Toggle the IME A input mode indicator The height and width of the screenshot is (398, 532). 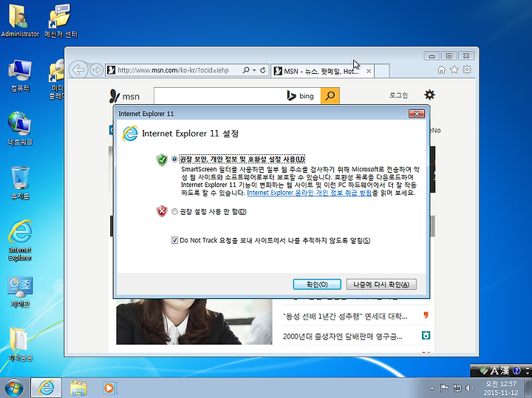click(x=494, y=371)
